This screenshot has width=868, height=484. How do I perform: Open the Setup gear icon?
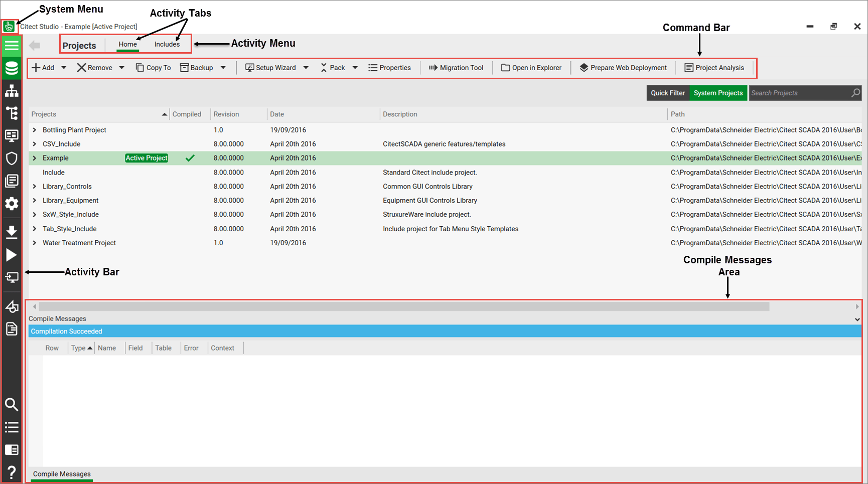12,204
